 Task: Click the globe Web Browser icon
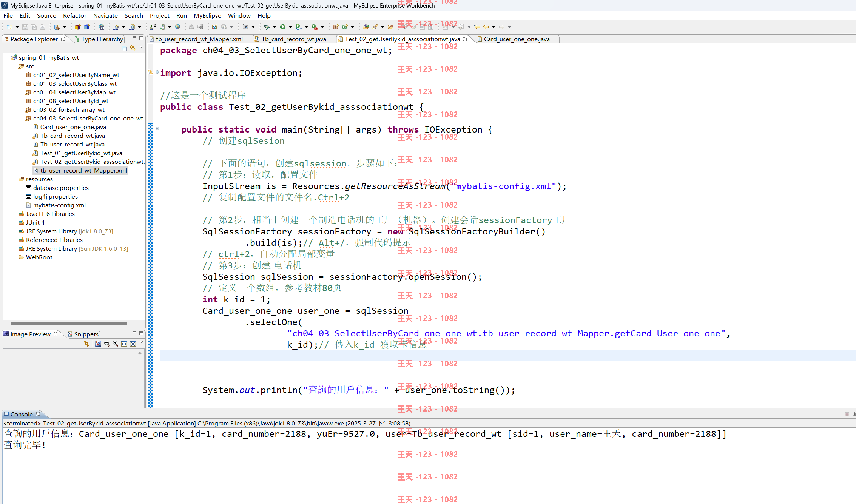tap(177, 27)
